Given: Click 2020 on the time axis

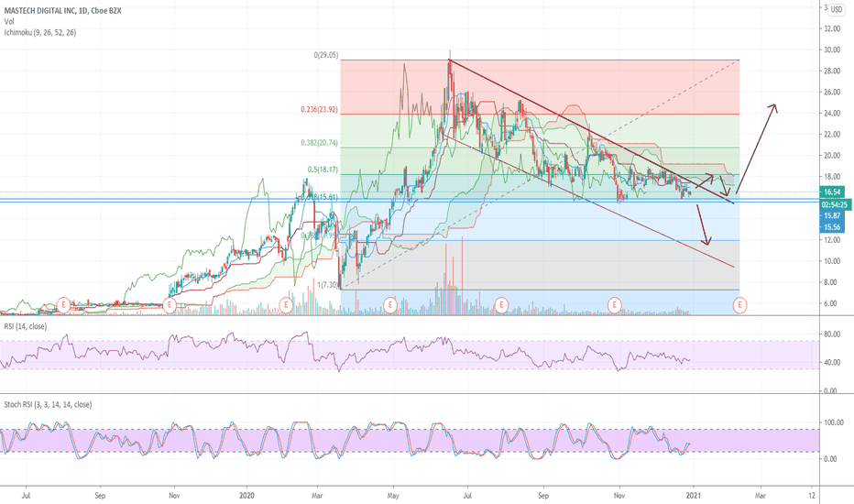Looking at the screenshot, I should 246,496.
